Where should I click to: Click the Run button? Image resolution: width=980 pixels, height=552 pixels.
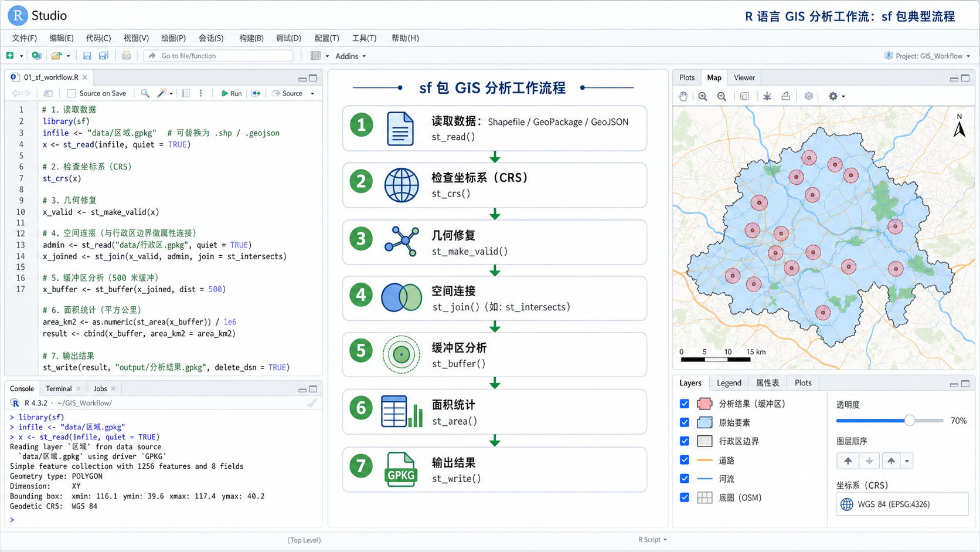click(232, 93)
